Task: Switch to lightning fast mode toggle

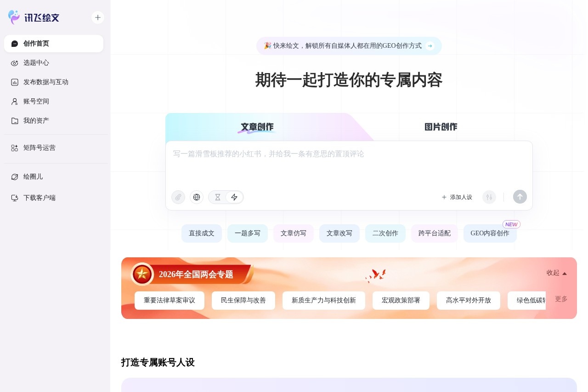Action: point(234,197)
